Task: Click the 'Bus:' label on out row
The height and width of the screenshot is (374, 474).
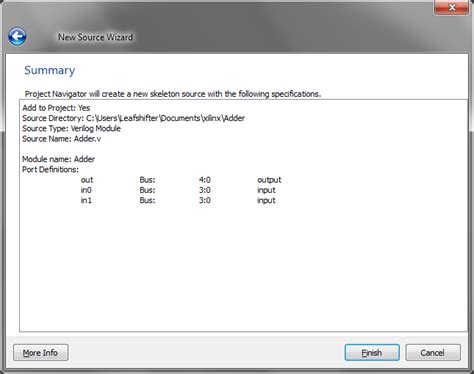Action: [147, 180]
